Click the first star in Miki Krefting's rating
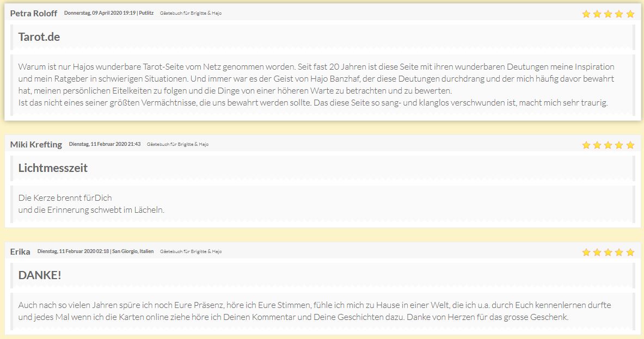Image resolution: width=644 pixels, height=339 pixels. (x=586, y=145)
